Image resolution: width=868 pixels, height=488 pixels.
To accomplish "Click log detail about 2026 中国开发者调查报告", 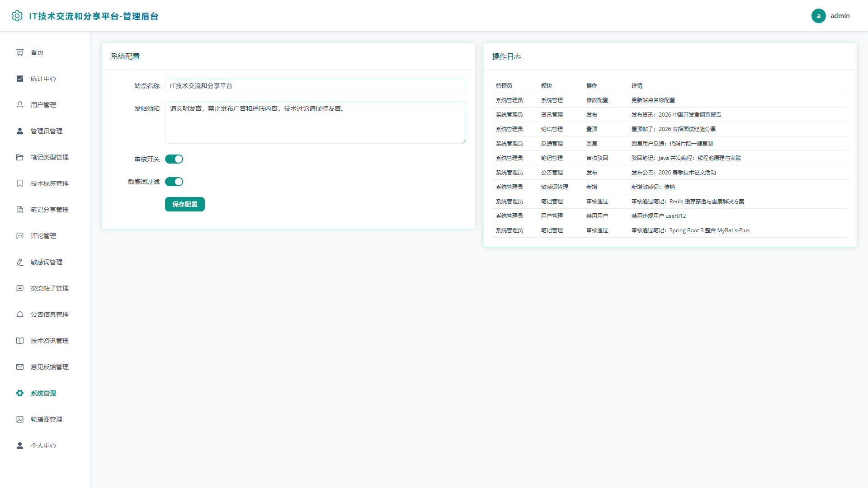I will [x=676, y=115].
